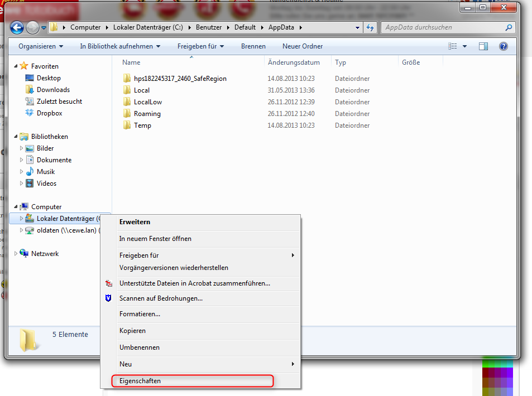Open the 'Organisieren' menu
The height and width of the screenshot is (396, 532).
[x=41, y=46]
